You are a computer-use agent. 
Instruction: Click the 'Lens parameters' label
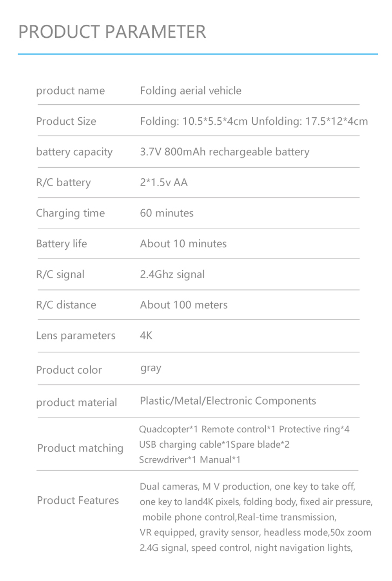[x=76, y=336]
